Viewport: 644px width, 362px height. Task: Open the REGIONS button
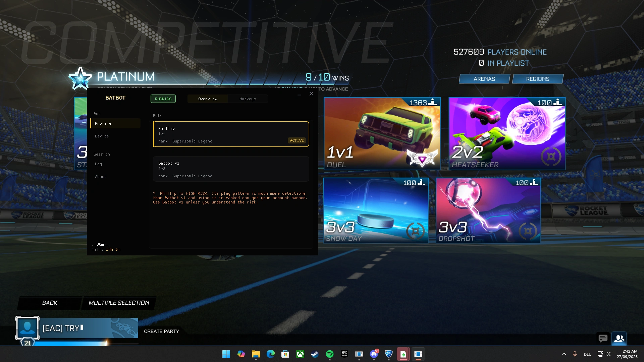click(x=538, y=79)
